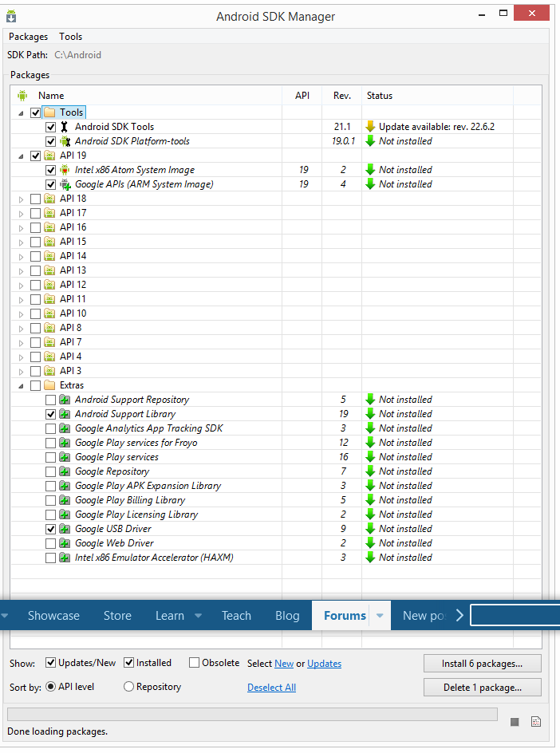Click the Google USB Driver package icon

[x=65, y=529]
